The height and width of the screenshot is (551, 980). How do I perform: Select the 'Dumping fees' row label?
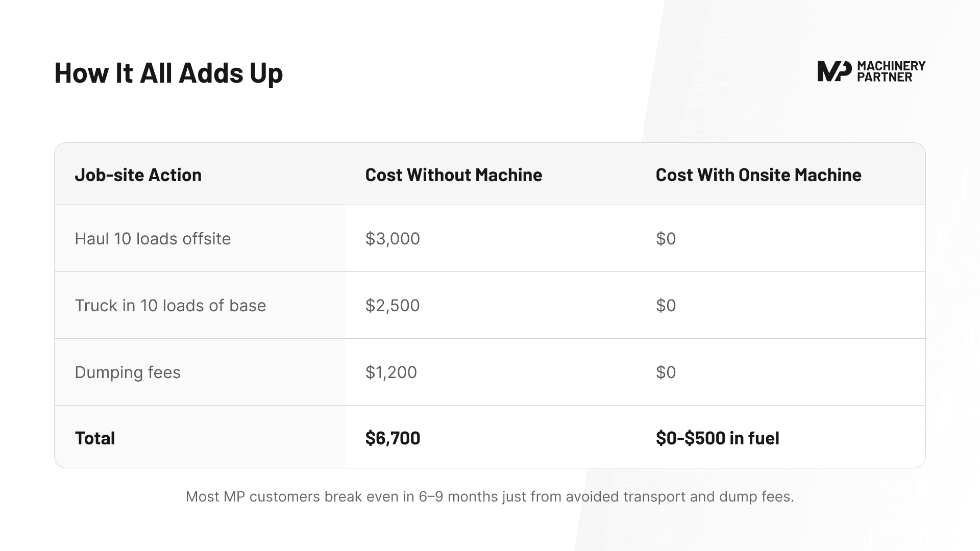tap(128, 372)
